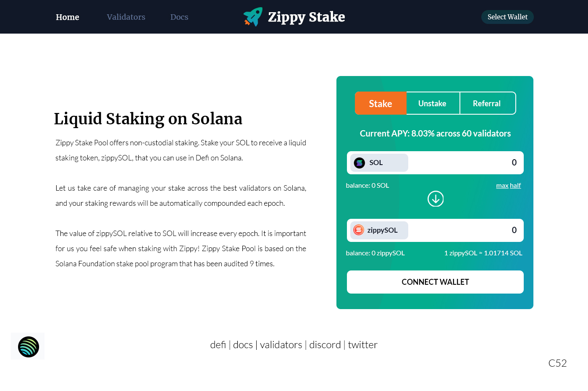Click the half balance link
The height and width of the screenshot is (391, 588).
click(515, 186)
